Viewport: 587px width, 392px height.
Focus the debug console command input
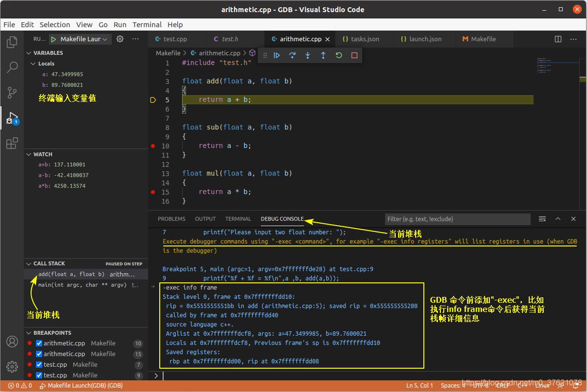click(371, 376)
